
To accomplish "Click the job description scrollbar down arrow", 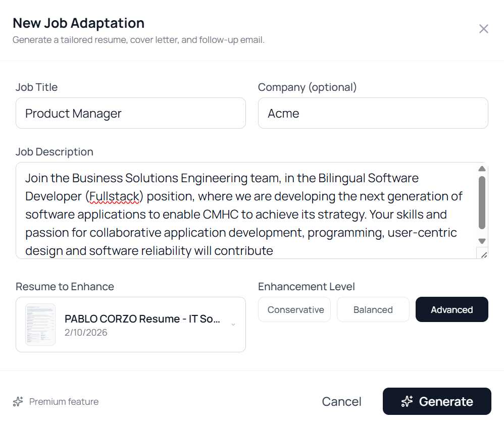I will pyautogui.click(x=482, y=241).
